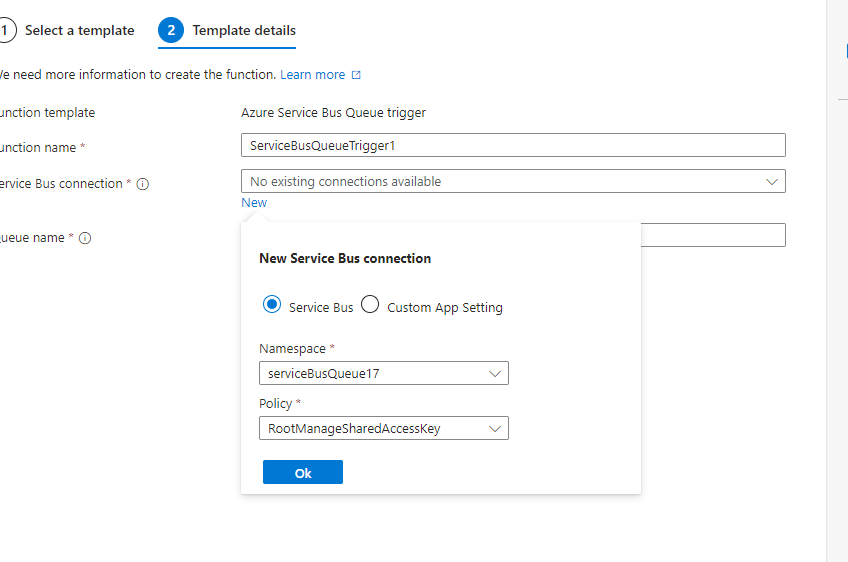Click the Function name input field
This screenshot has height=562, width=848.
pos(513,146)
